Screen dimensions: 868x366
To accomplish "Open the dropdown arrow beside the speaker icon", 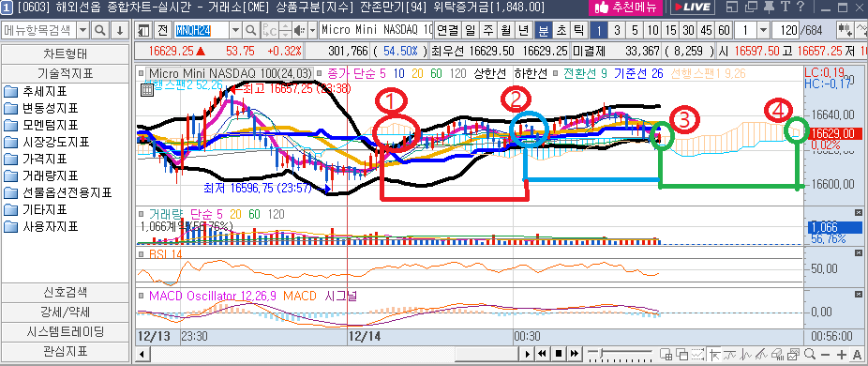I will [313, 30].
